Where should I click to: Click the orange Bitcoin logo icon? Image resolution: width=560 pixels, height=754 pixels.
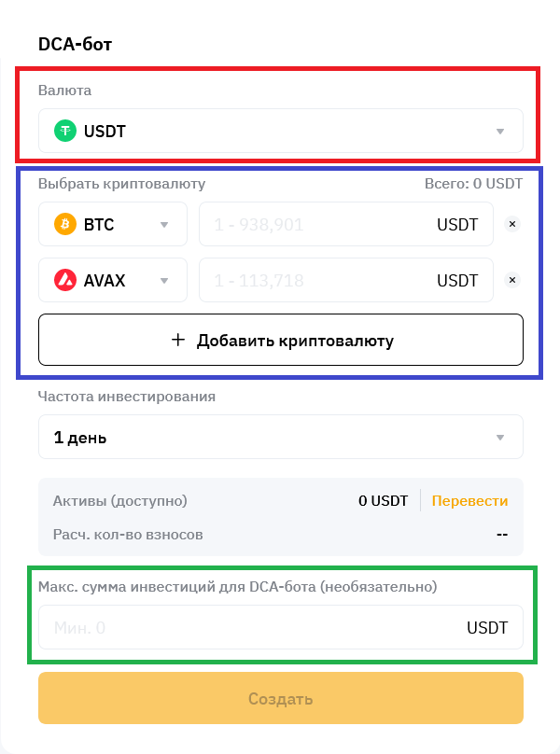click(x=64, y=225)
